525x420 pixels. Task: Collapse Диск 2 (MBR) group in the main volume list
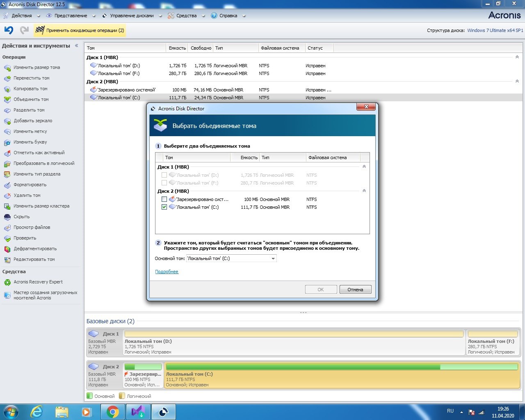point(517,82)
